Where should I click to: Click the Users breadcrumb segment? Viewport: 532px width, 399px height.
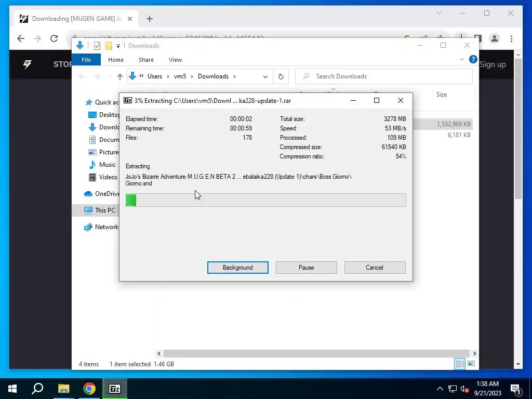point(155,76)
